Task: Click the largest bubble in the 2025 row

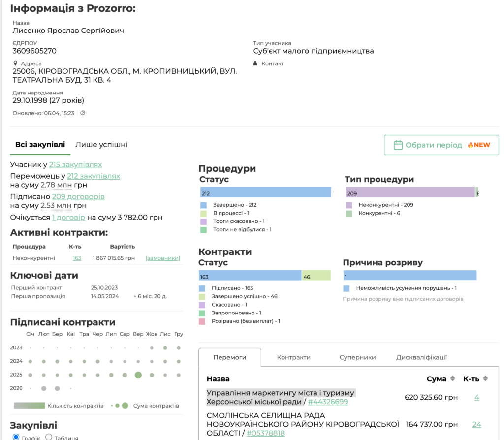Action: pyautogui.click(x=138, y=375)
